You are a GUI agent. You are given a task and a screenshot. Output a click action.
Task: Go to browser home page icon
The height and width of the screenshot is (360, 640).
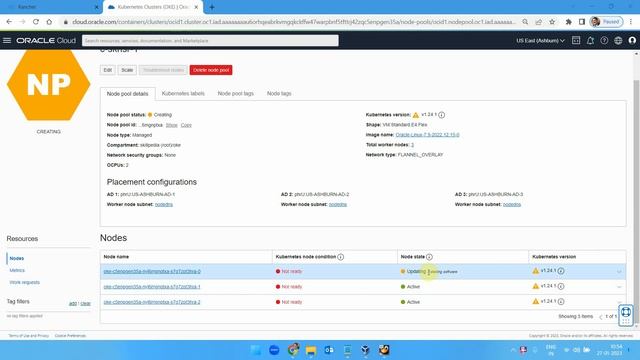[49, 22]
